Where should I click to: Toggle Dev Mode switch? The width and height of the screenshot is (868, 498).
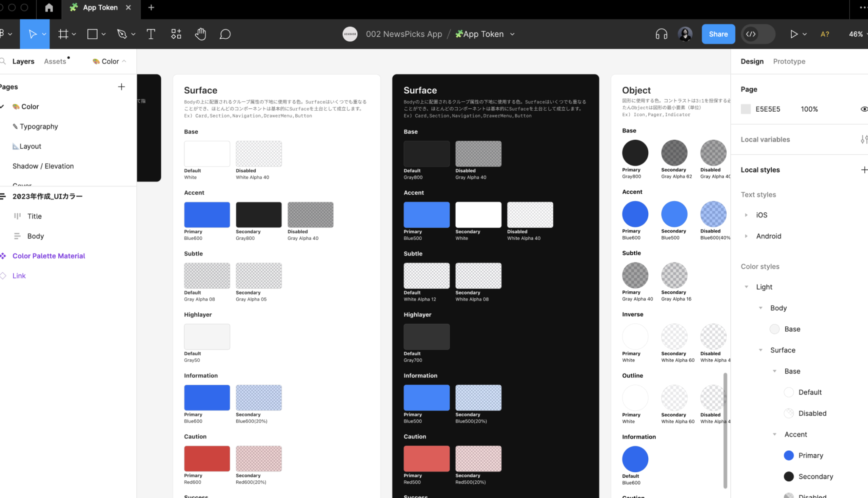point(757,34)
